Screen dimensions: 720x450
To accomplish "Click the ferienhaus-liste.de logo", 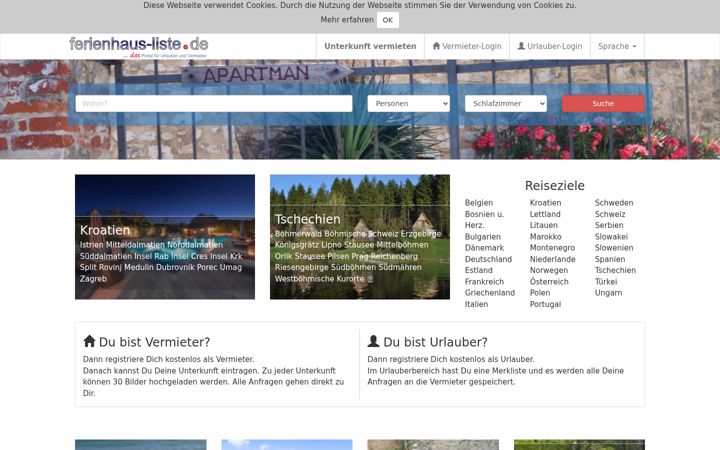I will coord(139,47).
